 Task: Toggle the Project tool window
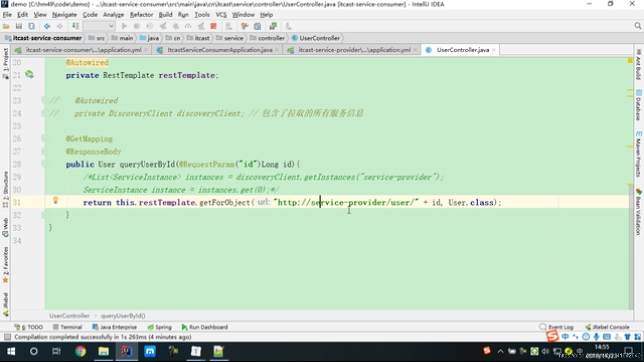pyautogui.click(x=5, y=63)
